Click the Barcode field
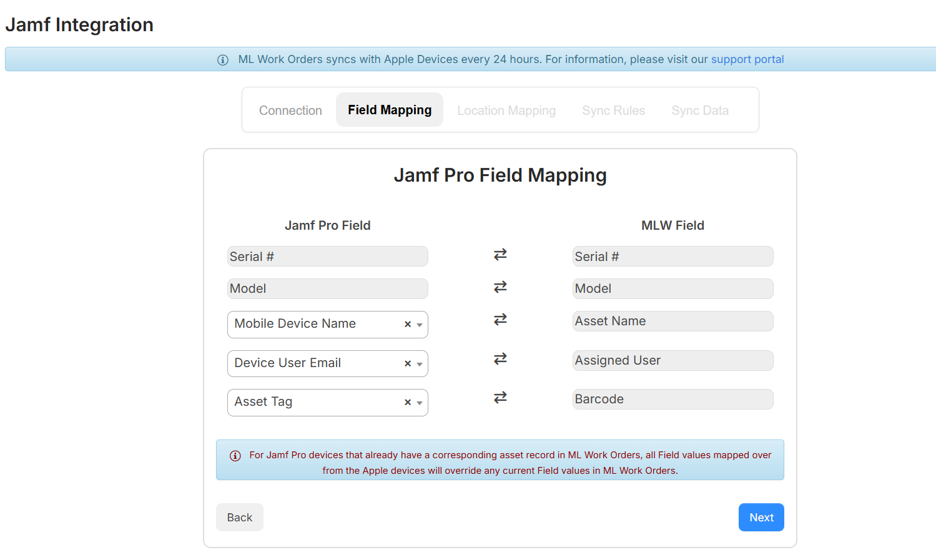 point(673,399)
